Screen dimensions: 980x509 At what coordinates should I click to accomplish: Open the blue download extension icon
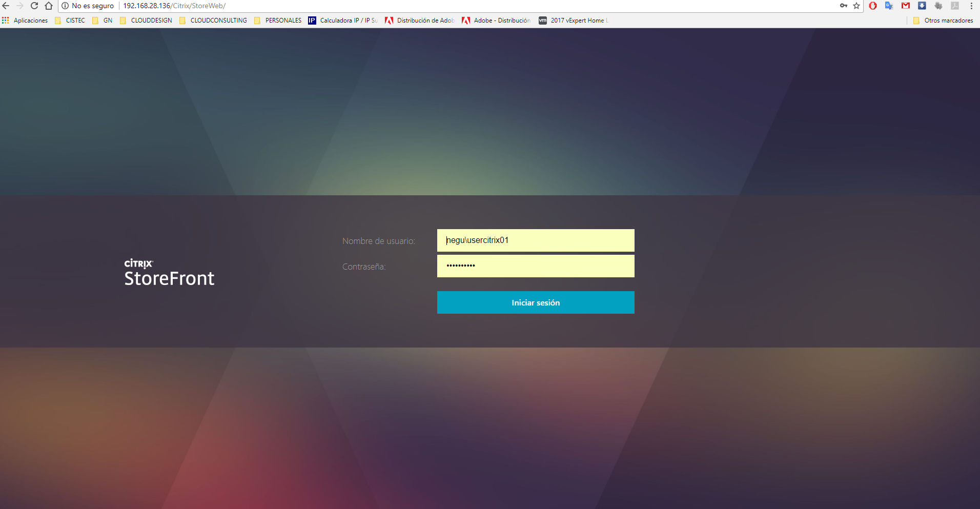tap(922, 6)
